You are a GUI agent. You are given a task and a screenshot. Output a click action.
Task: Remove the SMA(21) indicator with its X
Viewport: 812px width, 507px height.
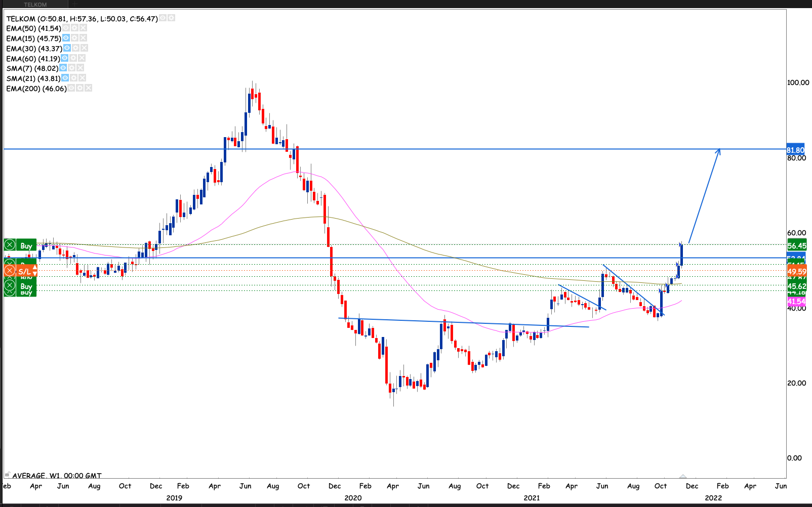[x=82, y=78]
